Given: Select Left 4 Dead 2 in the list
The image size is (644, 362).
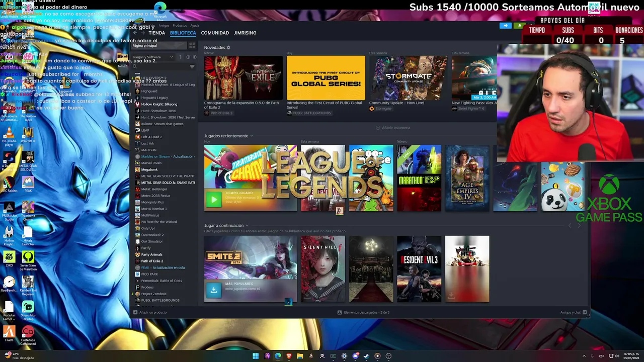Looking at the screenshot, I should pos(151,137).
